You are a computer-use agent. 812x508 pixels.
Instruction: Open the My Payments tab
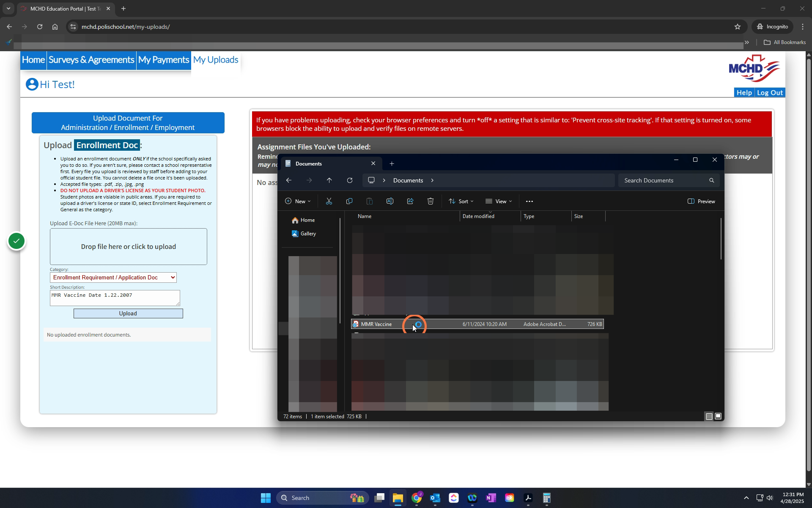click(164, 60)
